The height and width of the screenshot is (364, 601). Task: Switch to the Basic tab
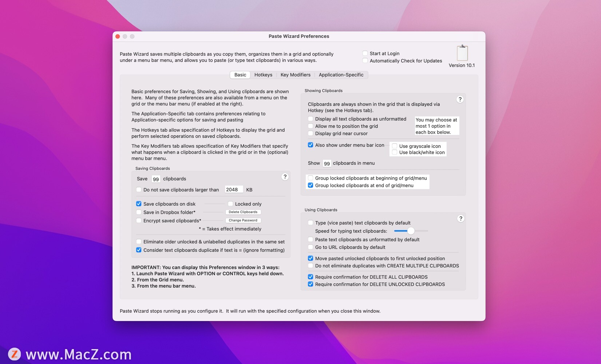pos(240,75)
